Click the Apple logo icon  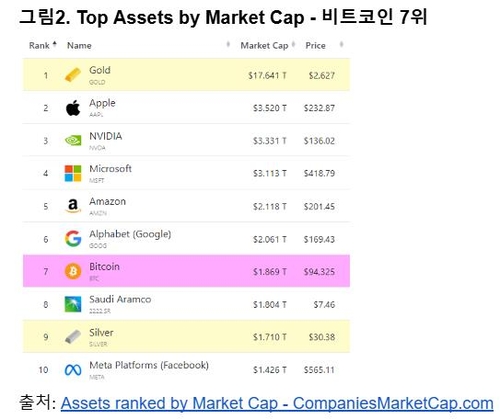73,108
